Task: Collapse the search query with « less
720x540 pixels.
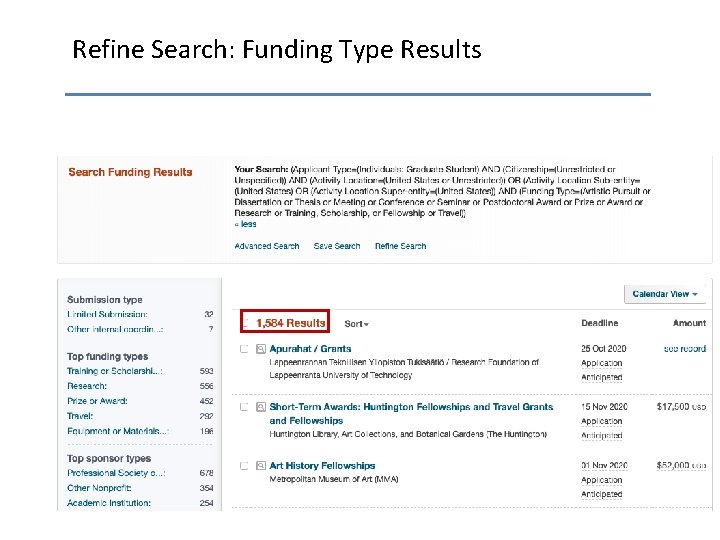Action: pyautogui.click(x=245, y=224)
